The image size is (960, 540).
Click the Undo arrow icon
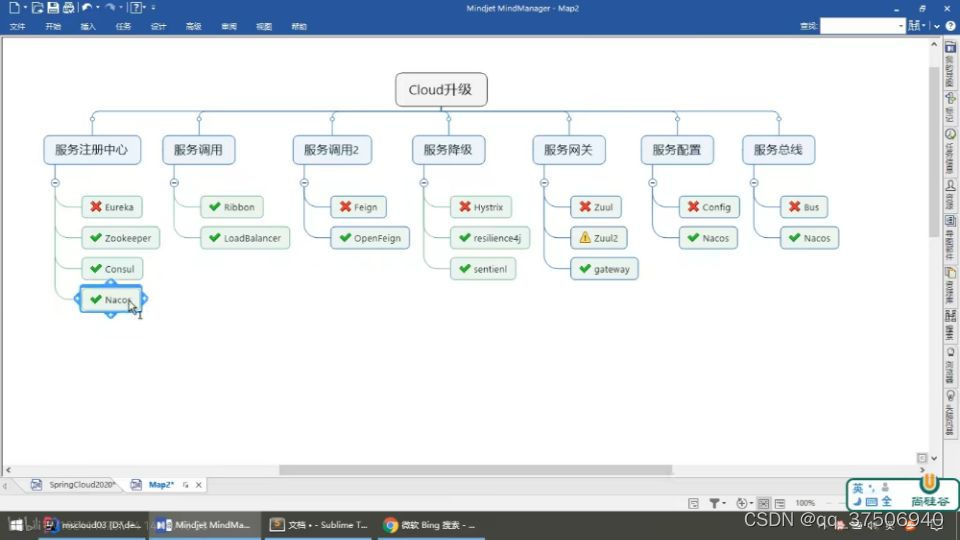pyautogui.click(x=87, y=7)
